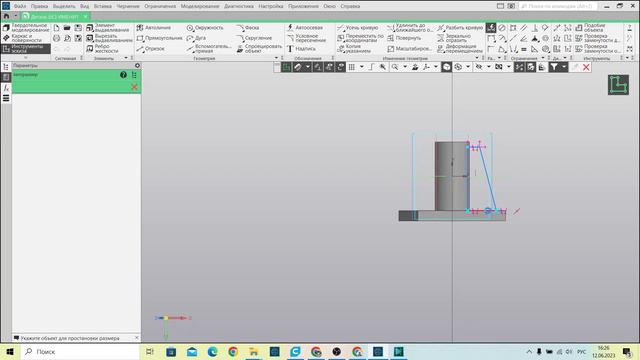Select the Масштабировать scale tool

click(x=409, y=49)
